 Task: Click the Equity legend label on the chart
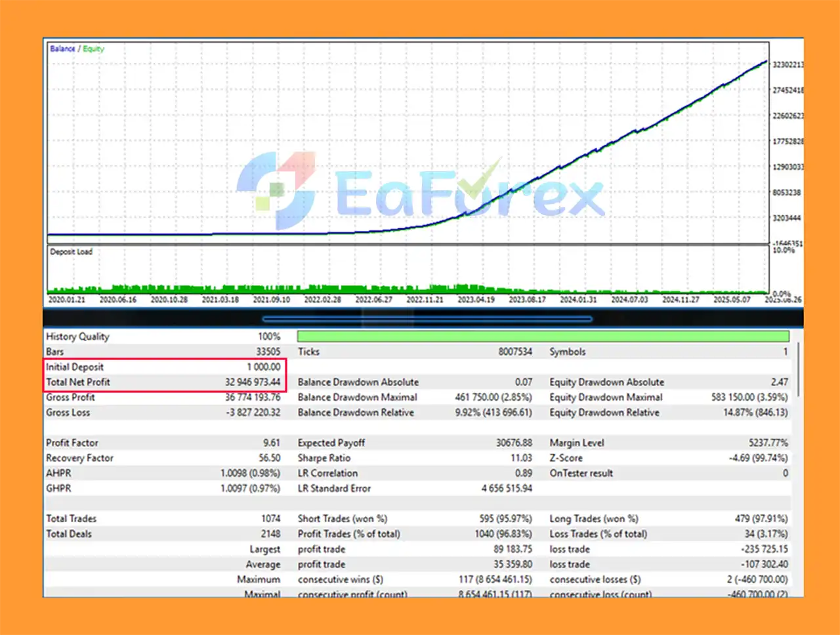93,49
